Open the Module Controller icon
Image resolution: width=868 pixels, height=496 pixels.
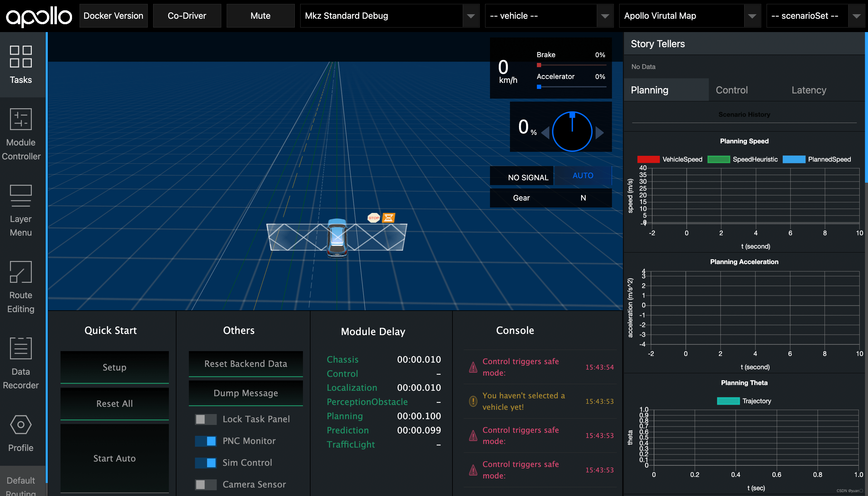(21, 119)
